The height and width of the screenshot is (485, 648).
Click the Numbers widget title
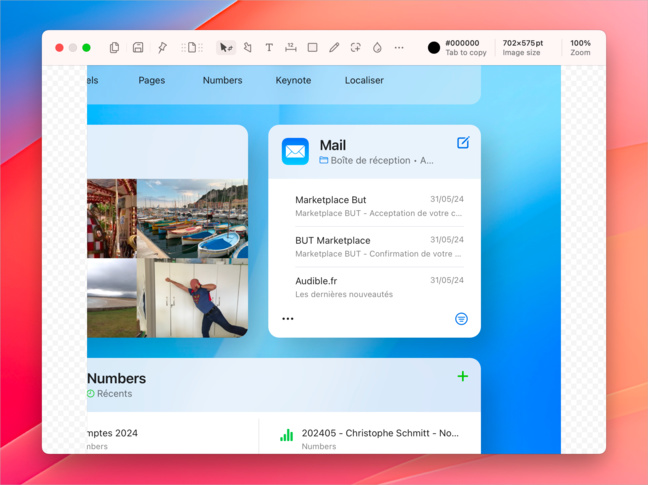pyautogui.click(x=117, y=378)
